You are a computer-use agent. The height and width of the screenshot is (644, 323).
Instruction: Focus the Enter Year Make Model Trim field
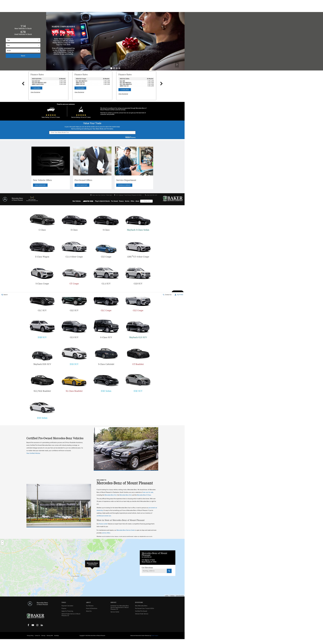92,132
